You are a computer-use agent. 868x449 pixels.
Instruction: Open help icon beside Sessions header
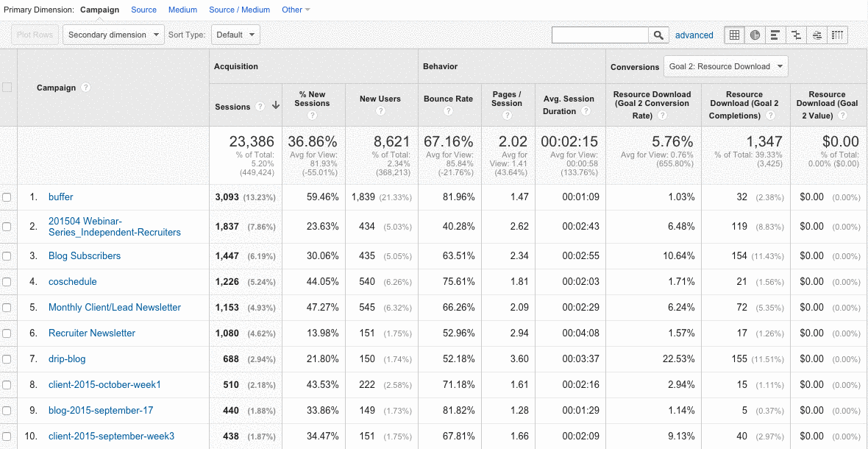click(260, 107)
